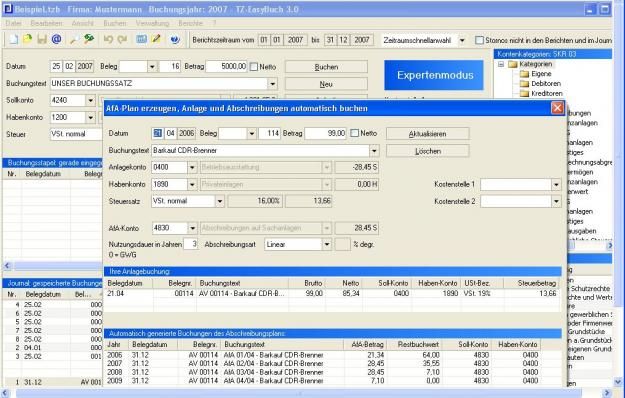Open the Buchen menu
Viewport: 625px width, 398px height.
115,23
